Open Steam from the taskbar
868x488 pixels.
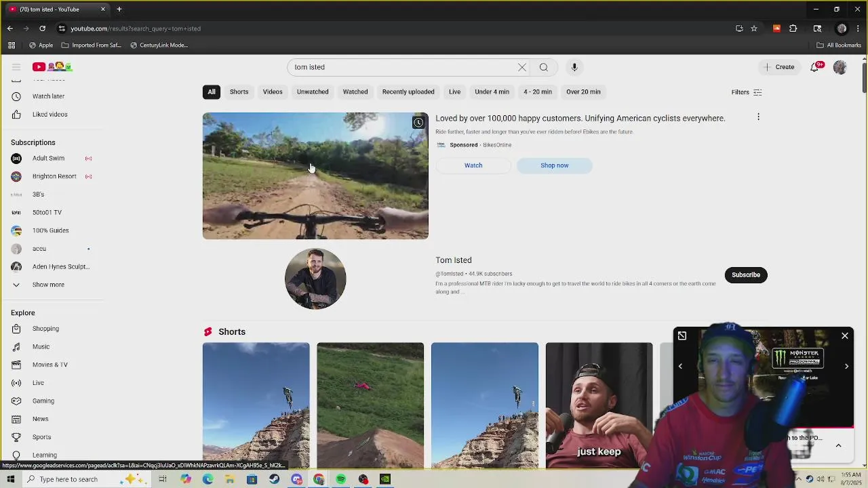(x=274, y=479)
